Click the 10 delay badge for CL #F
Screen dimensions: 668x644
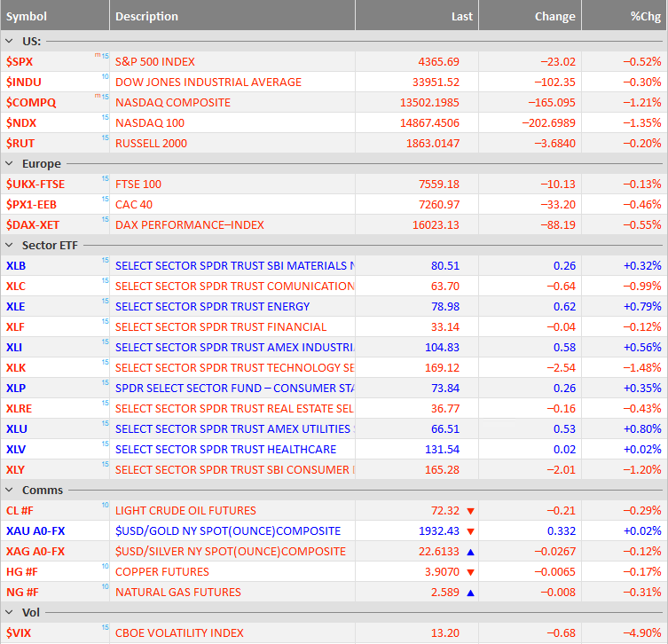pyautogui.click(x=106, y=505)
